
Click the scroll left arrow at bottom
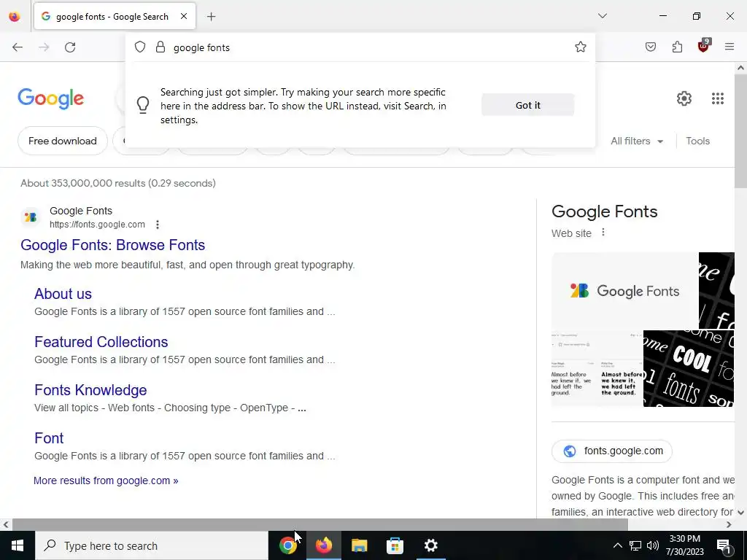(x=6, y=524)
